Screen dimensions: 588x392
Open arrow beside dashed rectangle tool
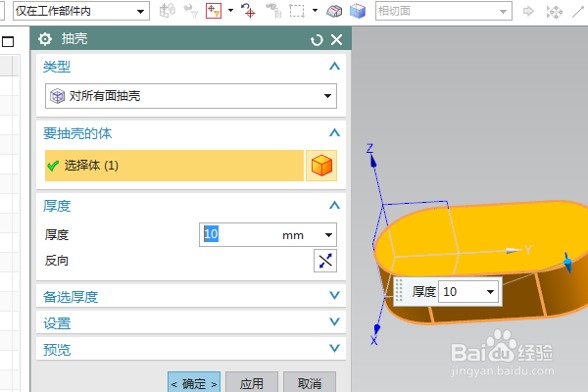[315, 11]
